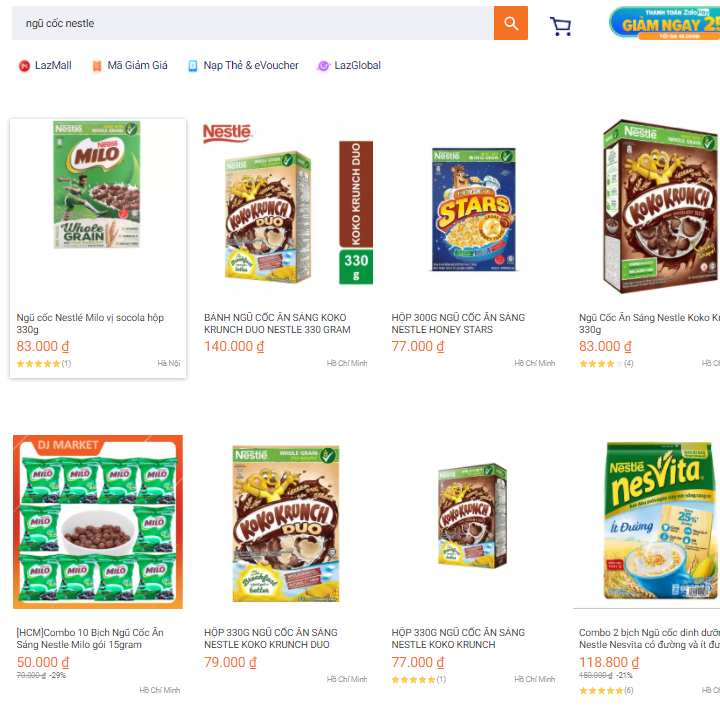Viewport: 720px width, 710px height.
Task: Open the ZaloPay 'Giảm ngay' promo banner
Action: 665,22
